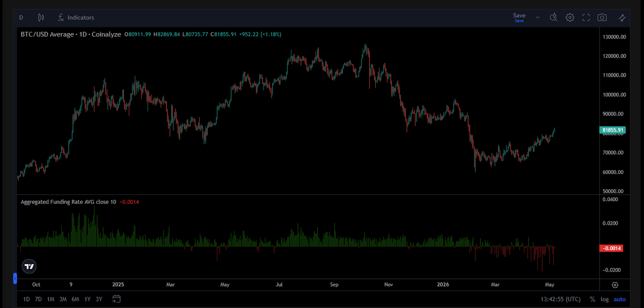Click the Sep time axis label

click(x=334, y=284)
